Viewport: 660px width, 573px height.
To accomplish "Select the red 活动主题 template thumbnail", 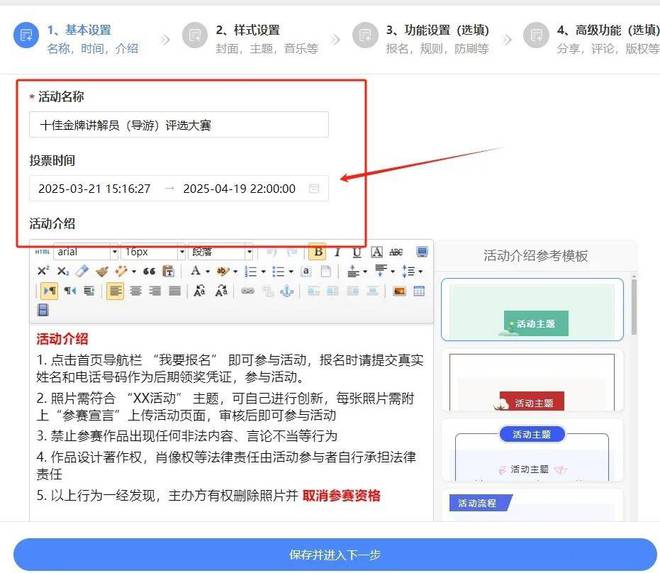I will pyautogui.click(x=532, y=381).
